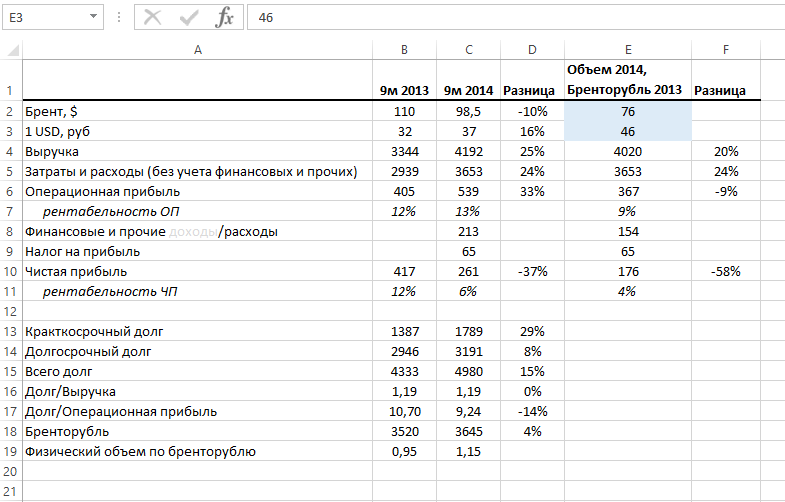Click the 'Налог на прибыль' cell

click(x=198, y=251)
